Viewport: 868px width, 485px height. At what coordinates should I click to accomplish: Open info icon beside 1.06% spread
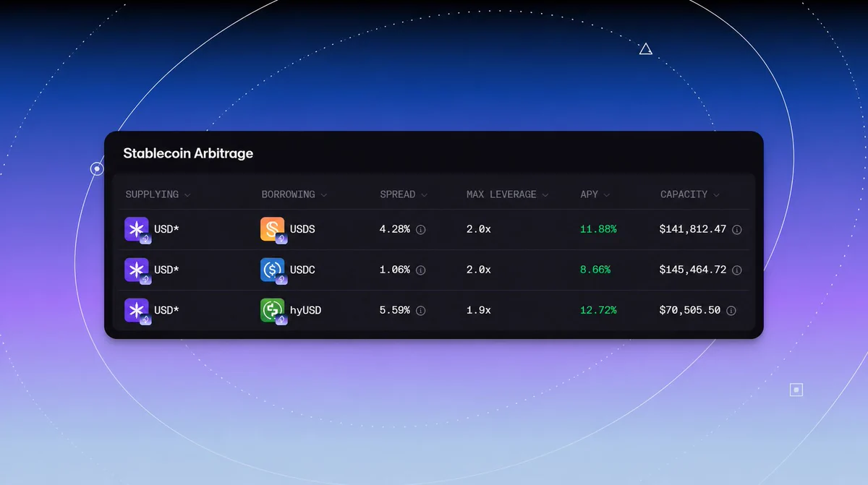coord(421,270)
